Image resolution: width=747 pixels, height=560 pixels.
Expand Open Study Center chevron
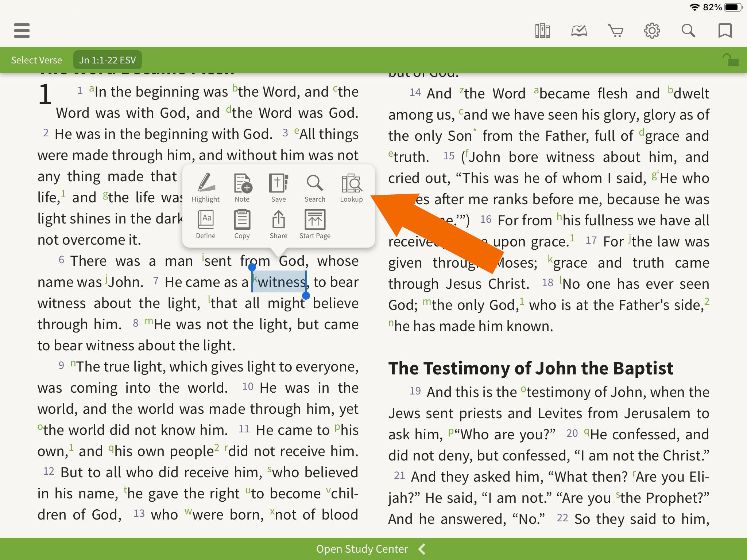(422, 549)
